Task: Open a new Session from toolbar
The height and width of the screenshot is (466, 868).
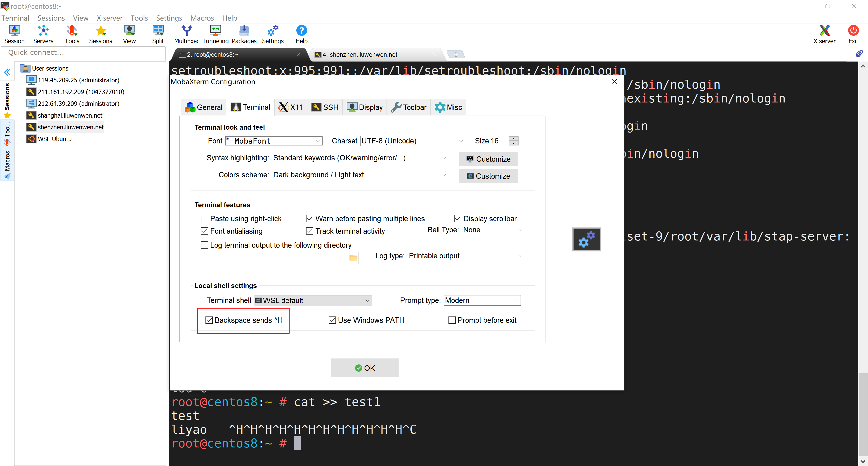Action: tap(14, 34)
